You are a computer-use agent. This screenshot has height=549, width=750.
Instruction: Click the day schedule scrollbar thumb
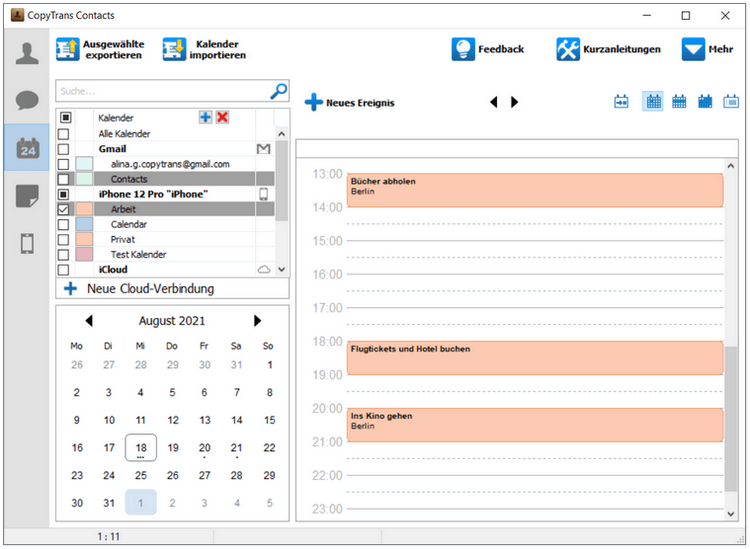click(x=730, y=419)
